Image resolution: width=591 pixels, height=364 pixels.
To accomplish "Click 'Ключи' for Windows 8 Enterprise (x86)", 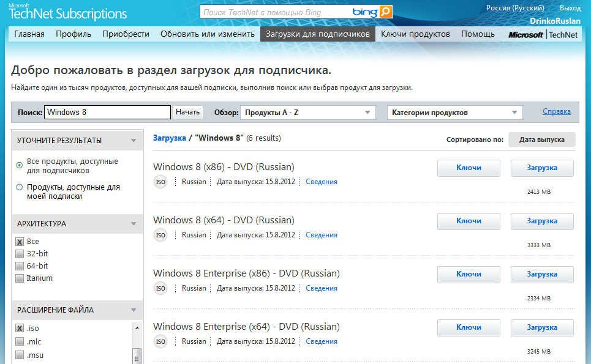I will (469, 275).
